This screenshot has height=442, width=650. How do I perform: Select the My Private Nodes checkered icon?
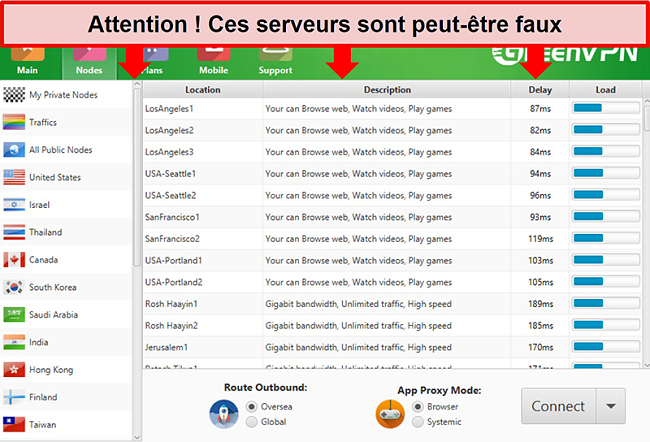[x=14, y=95]
